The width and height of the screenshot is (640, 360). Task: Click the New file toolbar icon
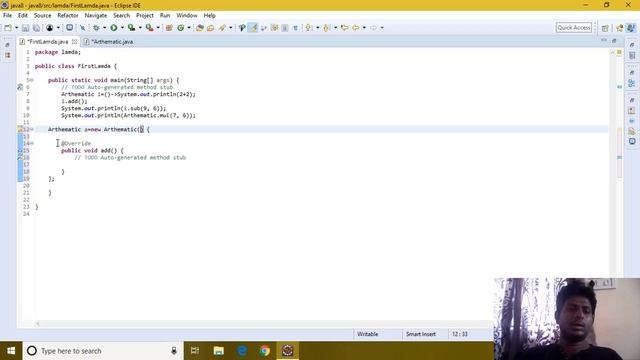tap(8, 28)
